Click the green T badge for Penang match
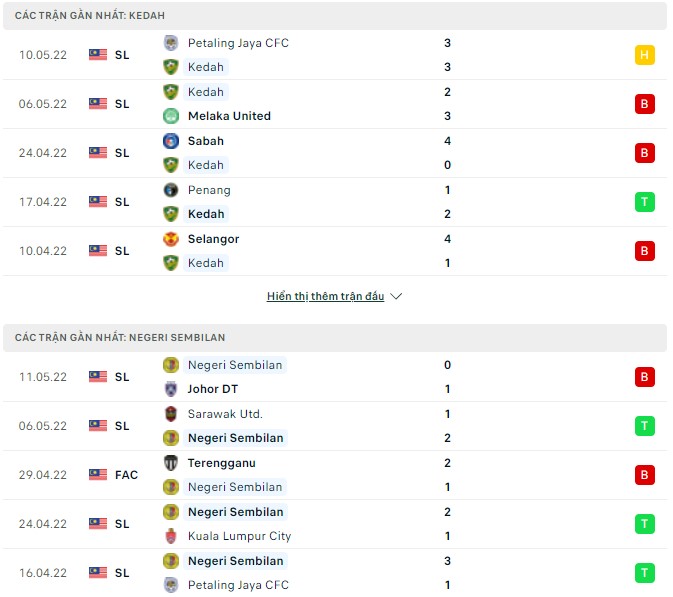673x597 pixels. click(644, 202)
